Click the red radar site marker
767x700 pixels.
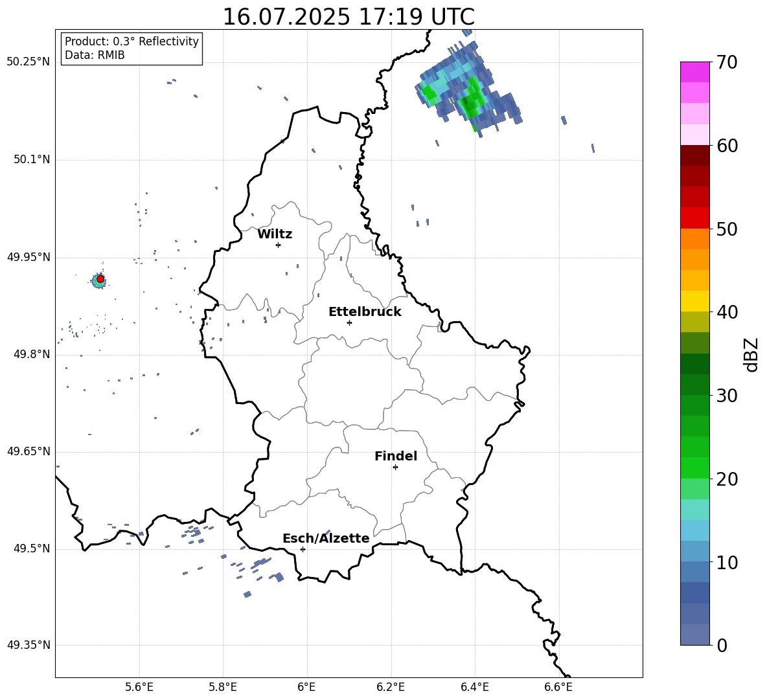click(100, 279)
